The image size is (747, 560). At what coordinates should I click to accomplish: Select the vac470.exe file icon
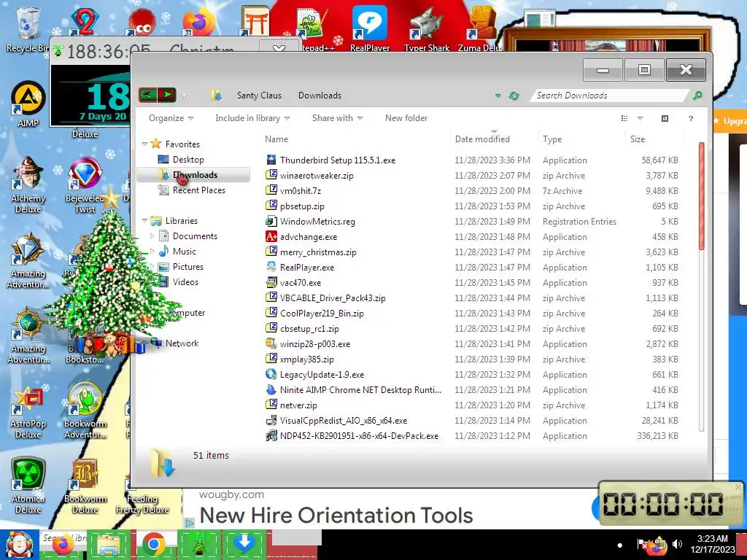(x=271, y=282)
